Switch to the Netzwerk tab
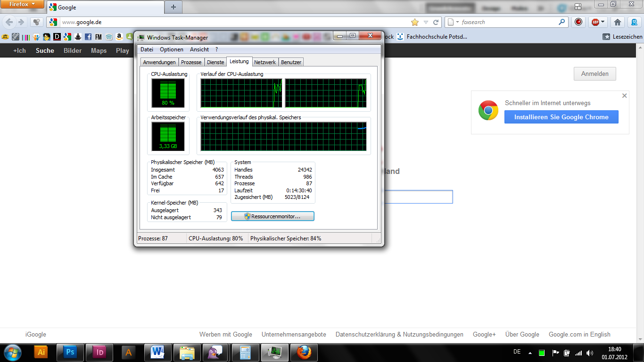Image resolution: width=644 pixels, height=362 pixels. click(265, 62)
